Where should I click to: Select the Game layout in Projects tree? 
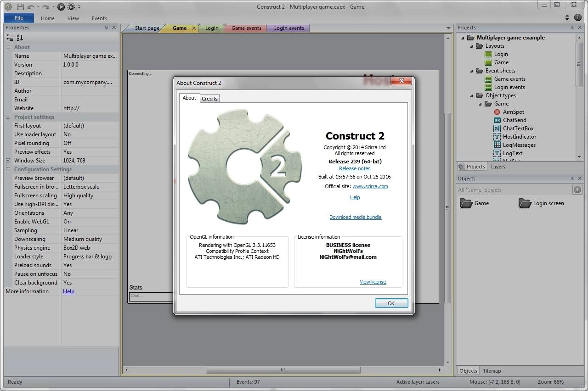[x=501, y=62]
